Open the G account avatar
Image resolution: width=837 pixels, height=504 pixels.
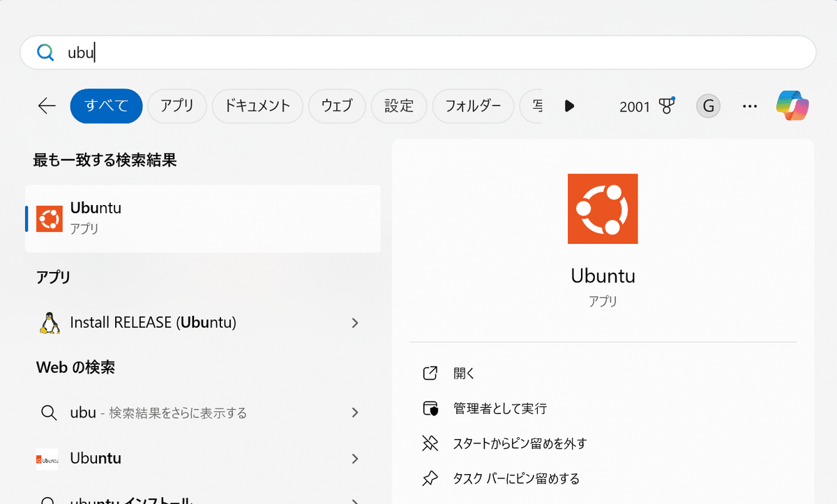(x=709, y=106)
